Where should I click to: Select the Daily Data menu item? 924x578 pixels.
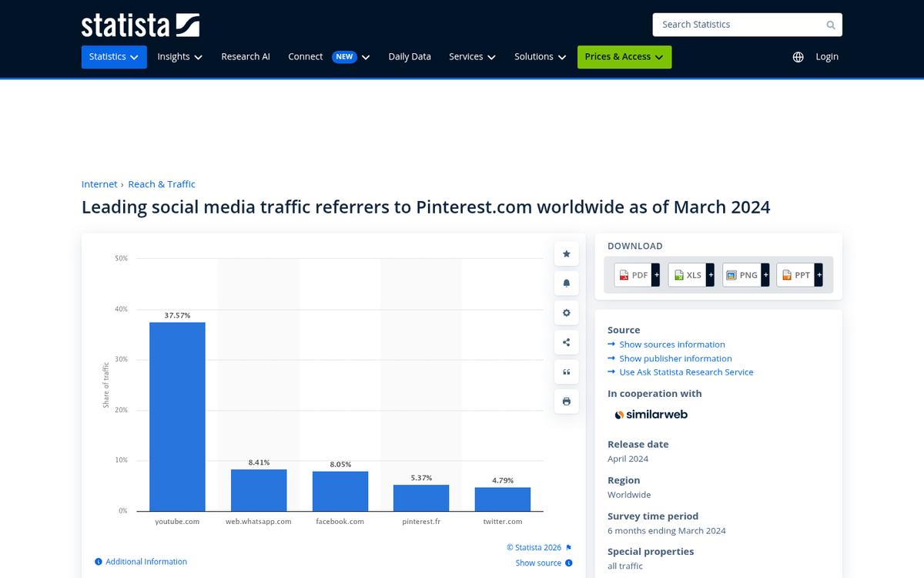pos(409,56)
